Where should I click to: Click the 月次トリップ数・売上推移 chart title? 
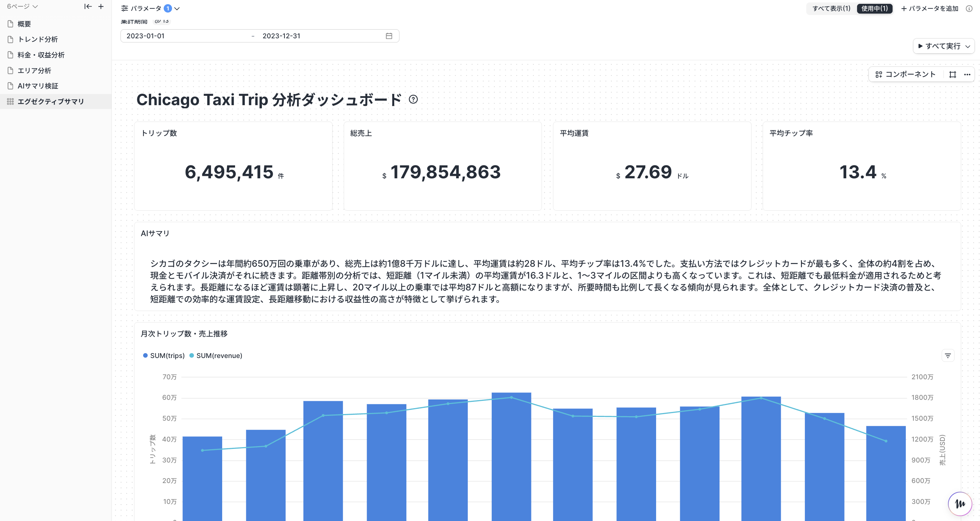point(184,334)
